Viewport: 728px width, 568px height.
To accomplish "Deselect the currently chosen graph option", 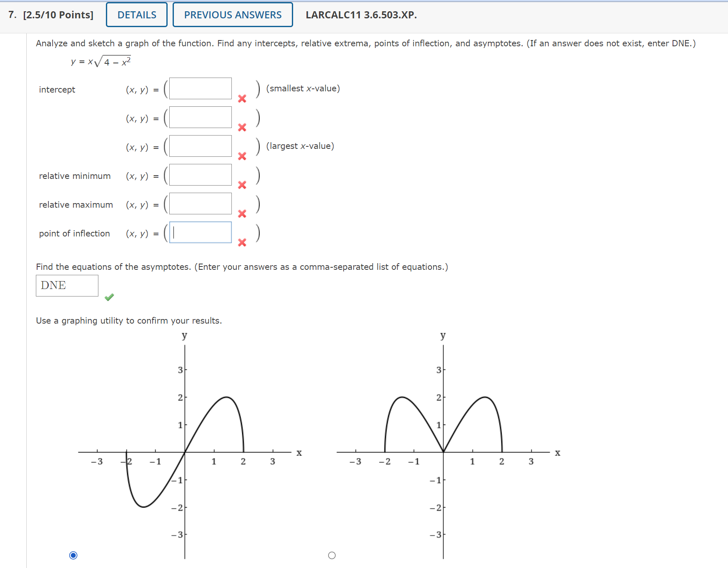I will pyautogui.click(x=73, y=555).
